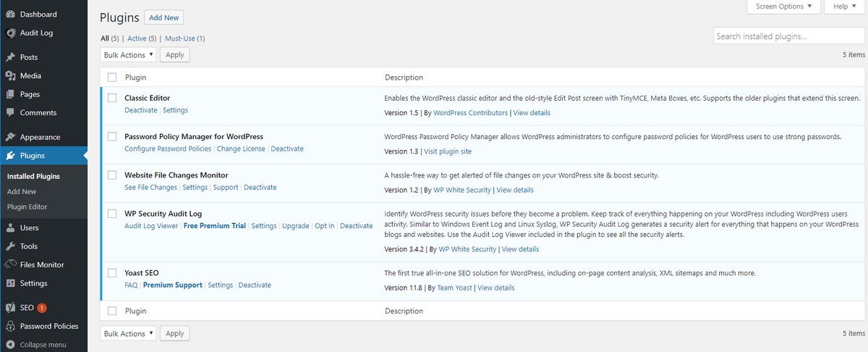Open the bottom Bulk Actions dropdown

coord(128,333)
